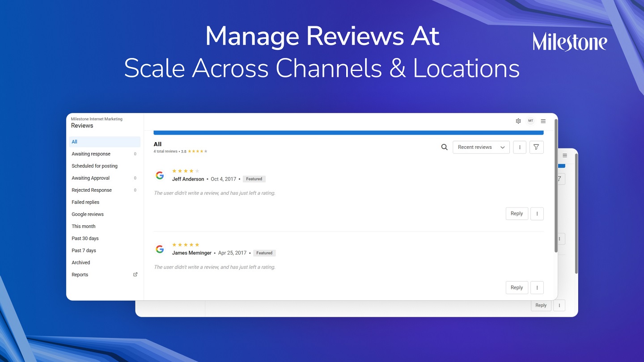Click the All heading above the reviews
Screen dimensions: 644x362
pyautogui.click(x=157, y=144)
